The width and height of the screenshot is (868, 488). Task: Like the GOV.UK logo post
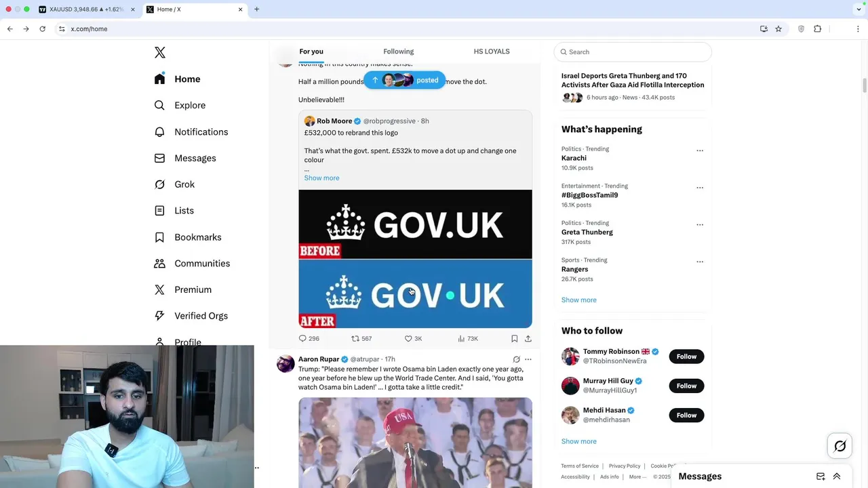tap(413, 338)
